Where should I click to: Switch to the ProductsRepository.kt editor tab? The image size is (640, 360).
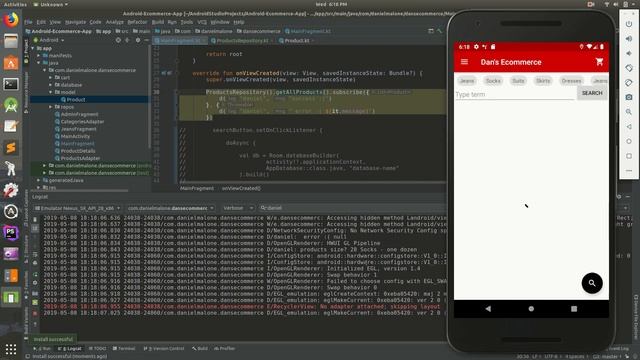coord(242,41)
